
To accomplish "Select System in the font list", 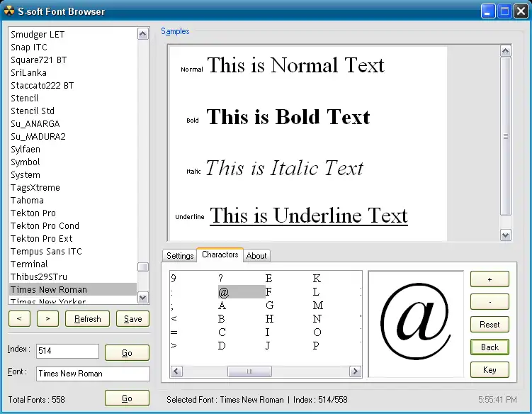I will tap(73, 174).
